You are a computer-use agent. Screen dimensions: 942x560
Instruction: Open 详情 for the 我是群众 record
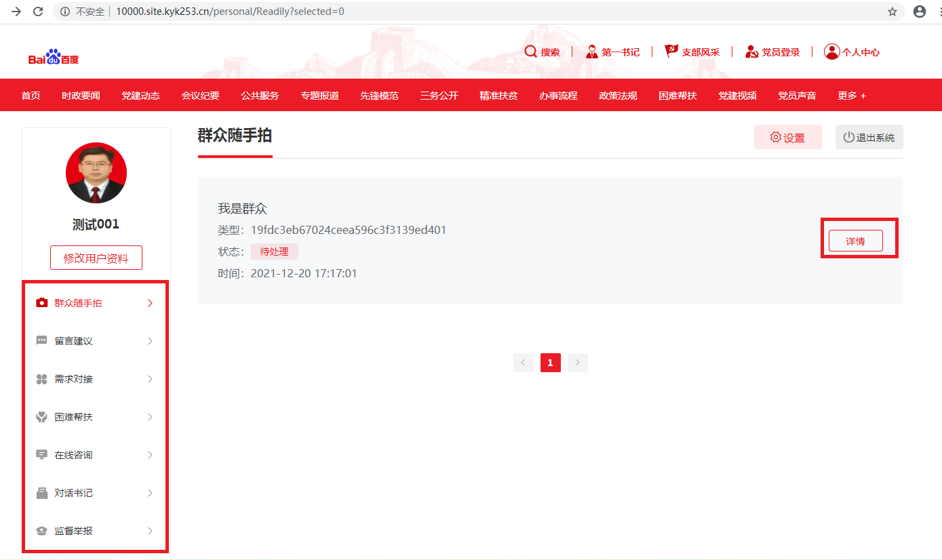click(855, 241)
